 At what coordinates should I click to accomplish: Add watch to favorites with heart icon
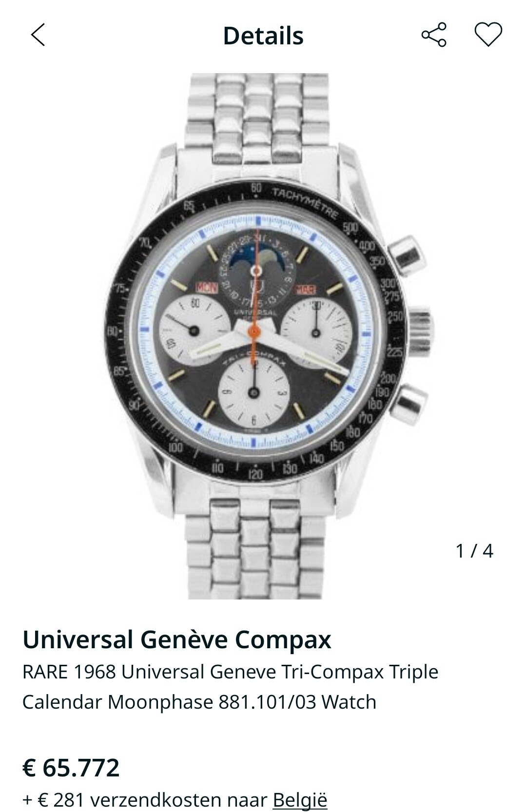click(x=488, y=35)
